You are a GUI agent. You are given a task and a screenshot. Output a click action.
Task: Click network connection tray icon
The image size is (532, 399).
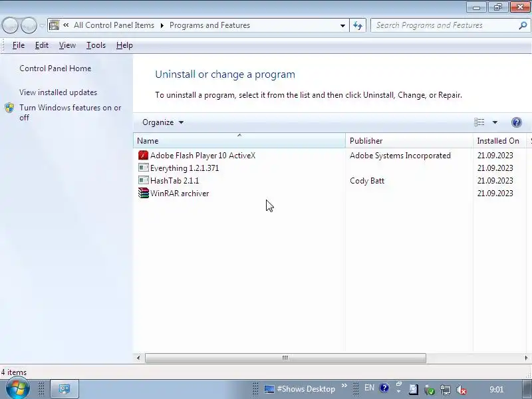(x=445, y=390)
